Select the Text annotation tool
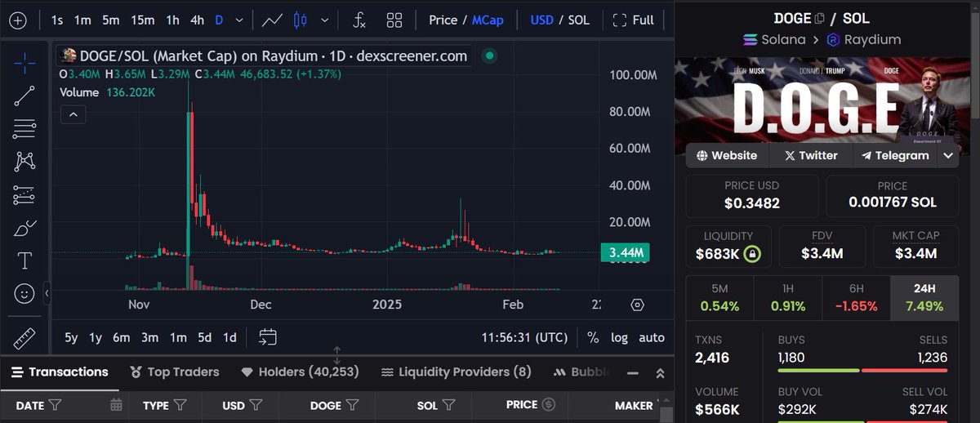Viewport: 980px width, 423px height. point(24,261)
